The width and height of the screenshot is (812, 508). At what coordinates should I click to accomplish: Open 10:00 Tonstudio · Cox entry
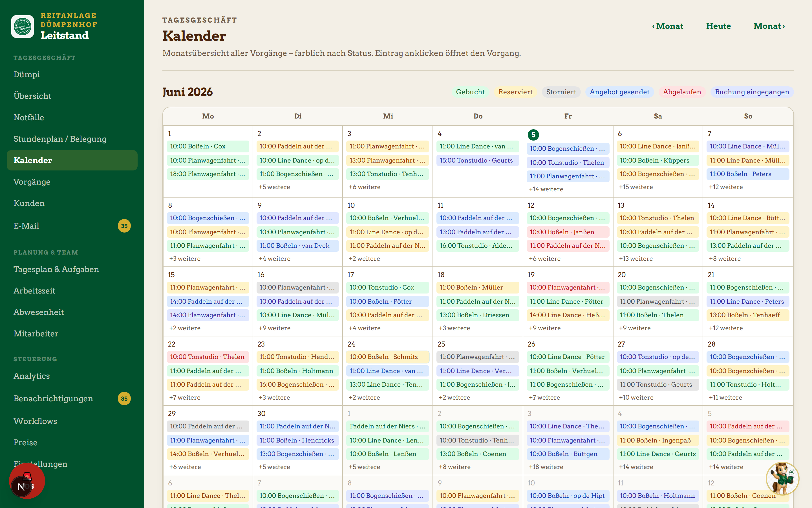[x=388, y=288]
